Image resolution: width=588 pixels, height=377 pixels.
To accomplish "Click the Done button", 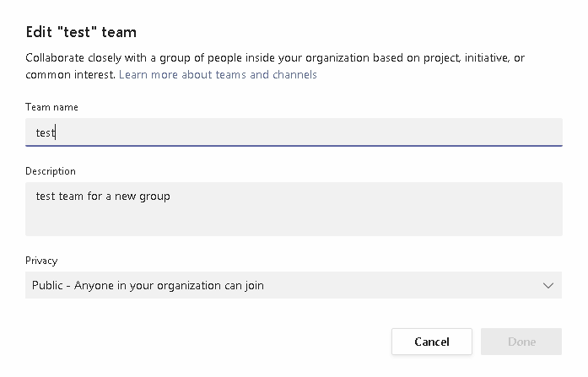I will click(521, 342).
